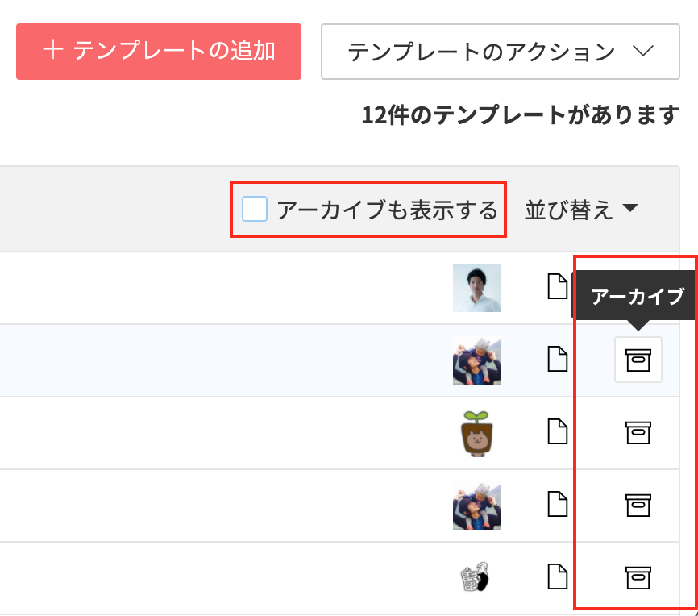
Task: Click newspaper reader avatar thumbnail
Action: 475,577
